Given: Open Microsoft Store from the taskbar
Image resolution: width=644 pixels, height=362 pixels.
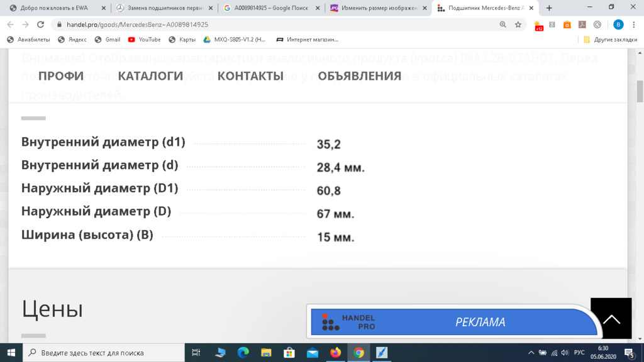Looking at the screenshot, I should (x=289, y=353).
